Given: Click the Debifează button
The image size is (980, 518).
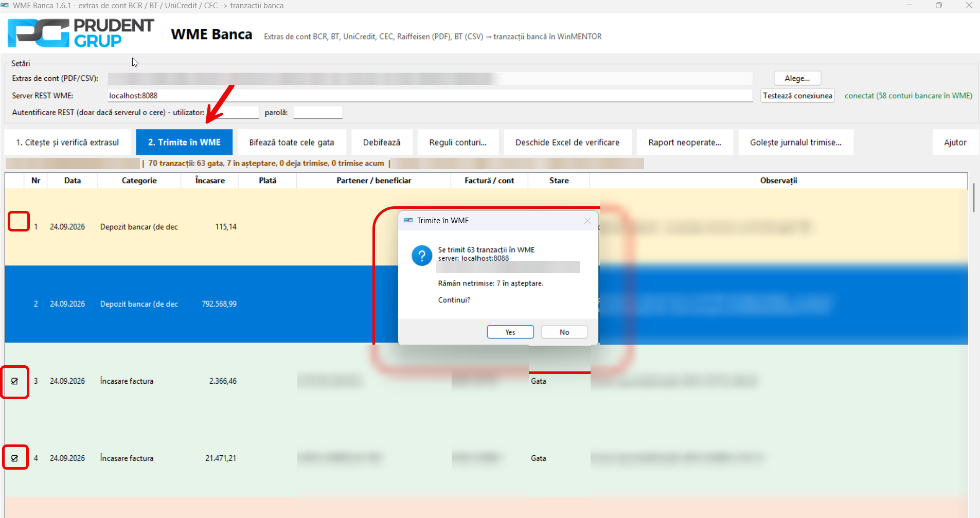Looking at the screenshot, I should pos(382,142).
